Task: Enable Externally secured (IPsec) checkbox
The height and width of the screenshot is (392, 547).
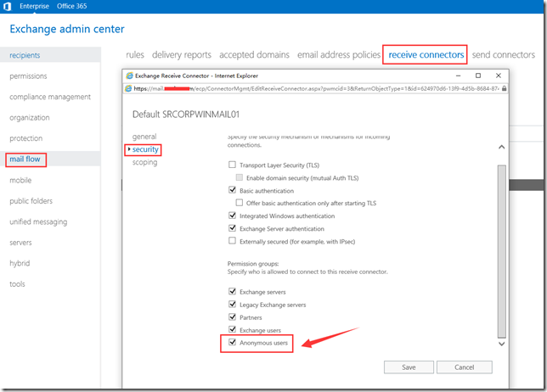Action: [232, 241]
